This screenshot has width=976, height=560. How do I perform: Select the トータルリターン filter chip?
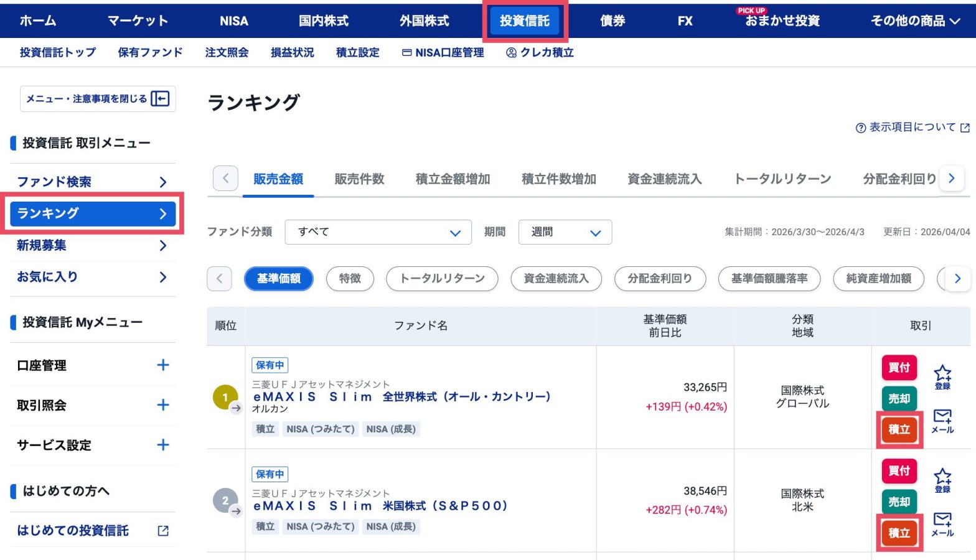442,279
